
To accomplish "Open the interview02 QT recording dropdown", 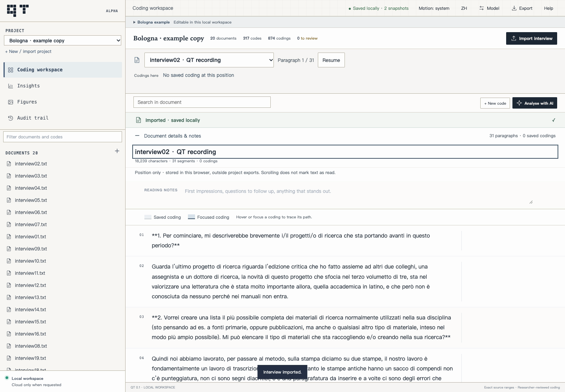I will point(209,60).
